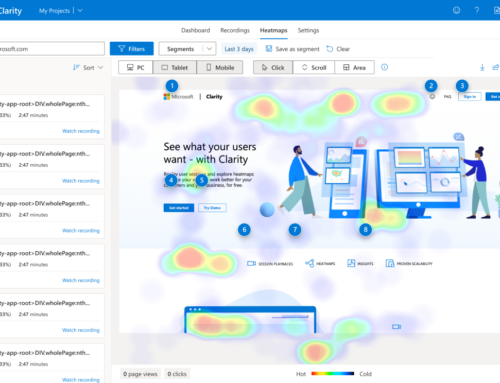Image resolution: width=500 pixels, height=383 pixels.
Task: Switch heatmap type to Click
Action: click(273, 67)
